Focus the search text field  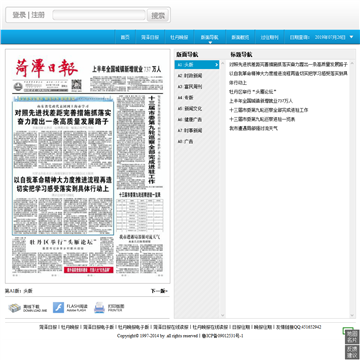pos(99,15)
